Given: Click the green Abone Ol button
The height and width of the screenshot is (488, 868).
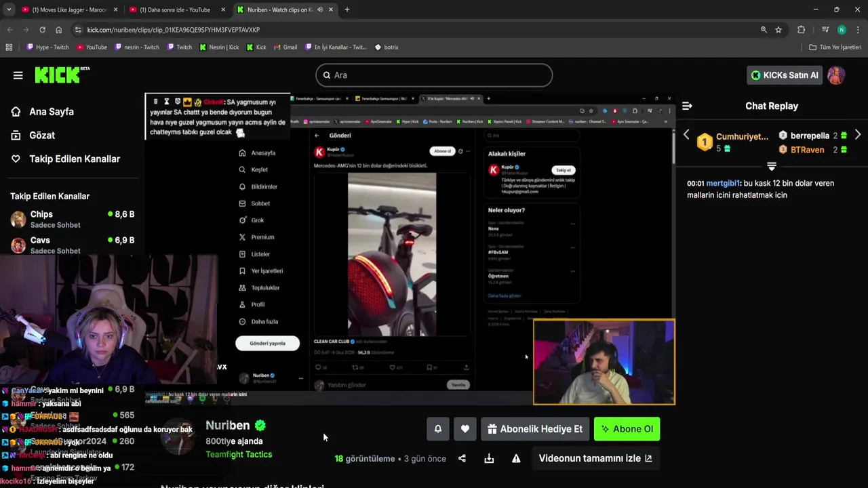Looking at the screenshot, I should pyautogui.click(x=627, y=429).
